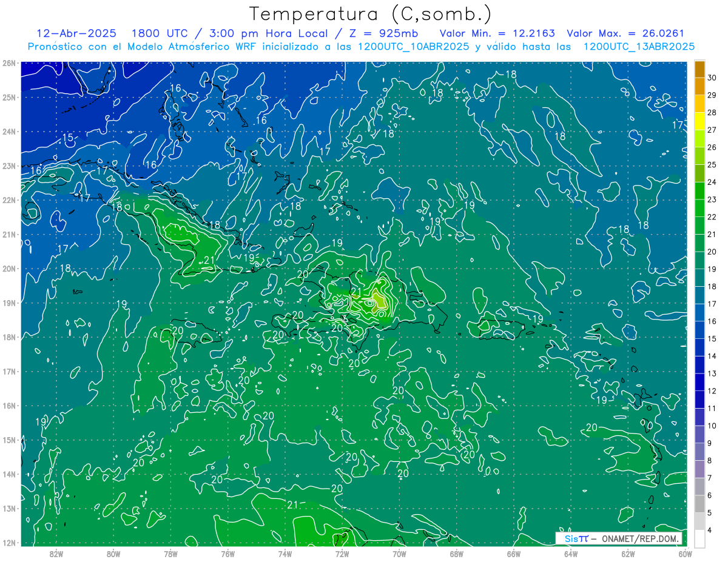This screenshot has height=562, width=728.
Task: Click the 'Valor Max. = 26.0261' readout
Action: coord(625,33)
